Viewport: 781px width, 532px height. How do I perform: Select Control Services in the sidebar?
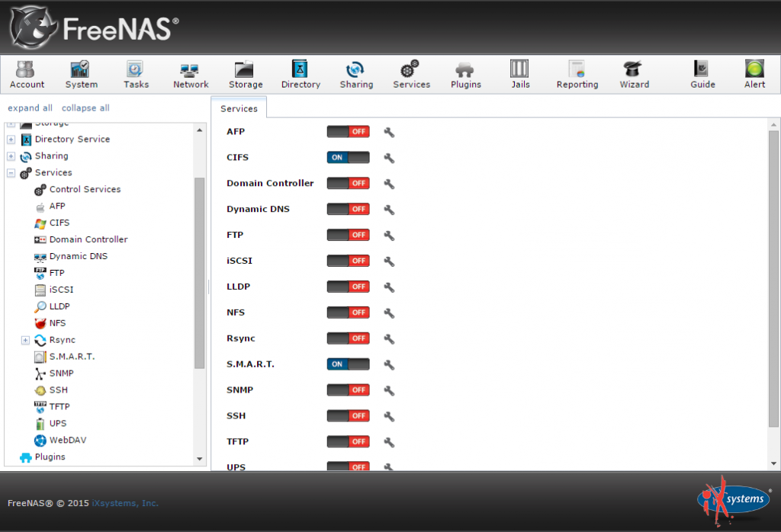click(x=85, y=189)
